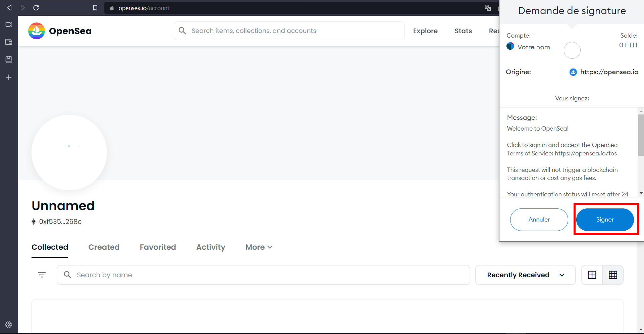Switch to large grid view
The width and height of the screenshot is (644, 334).
[592, 275]
